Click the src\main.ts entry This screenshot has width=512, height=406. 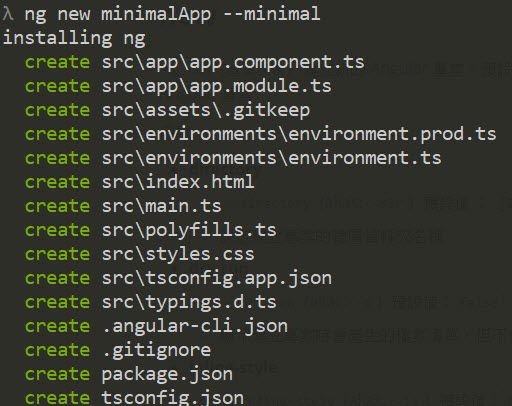(x=161, y=206)
